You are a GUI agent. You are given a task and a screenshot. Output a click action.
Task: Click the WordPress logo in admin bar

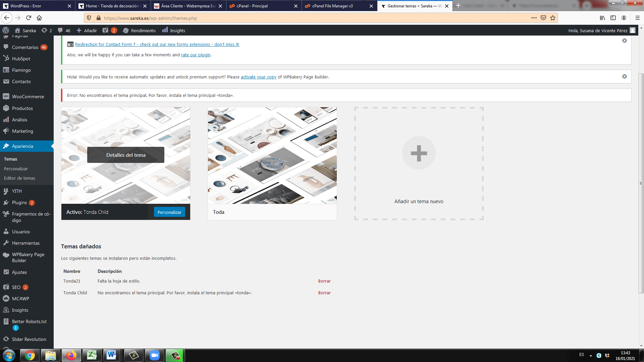[6, 31]
